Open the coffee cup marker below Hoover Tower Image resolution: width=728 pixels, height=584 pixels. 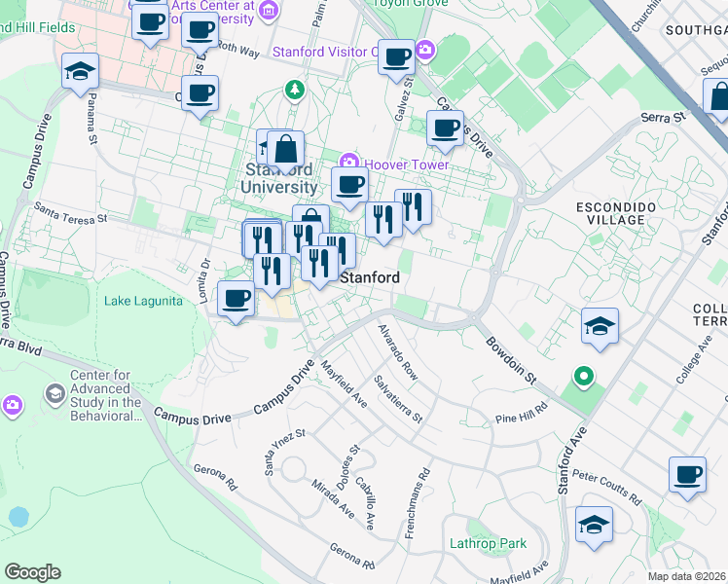point(350,186)
